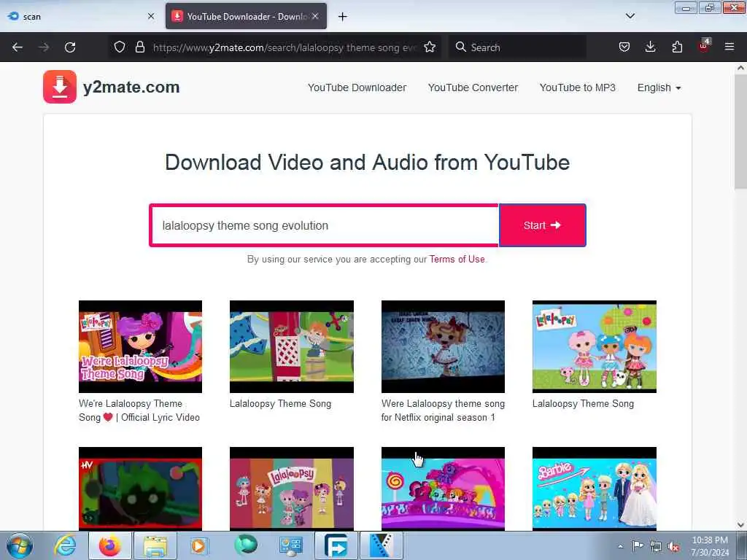The height and width of the screenshot is (560, 747).
Task: Open the Pocket save icon
Action: [x=624, y=47]
